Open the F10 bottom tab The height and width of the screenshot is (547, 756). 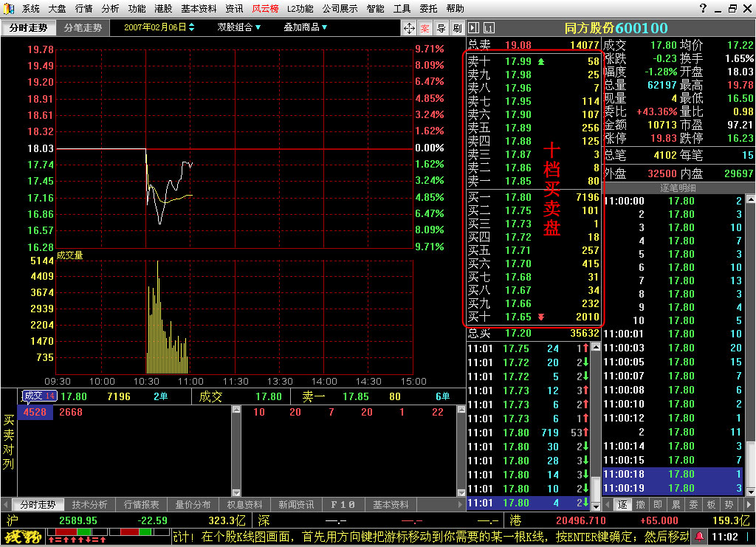tap(343, 505)
